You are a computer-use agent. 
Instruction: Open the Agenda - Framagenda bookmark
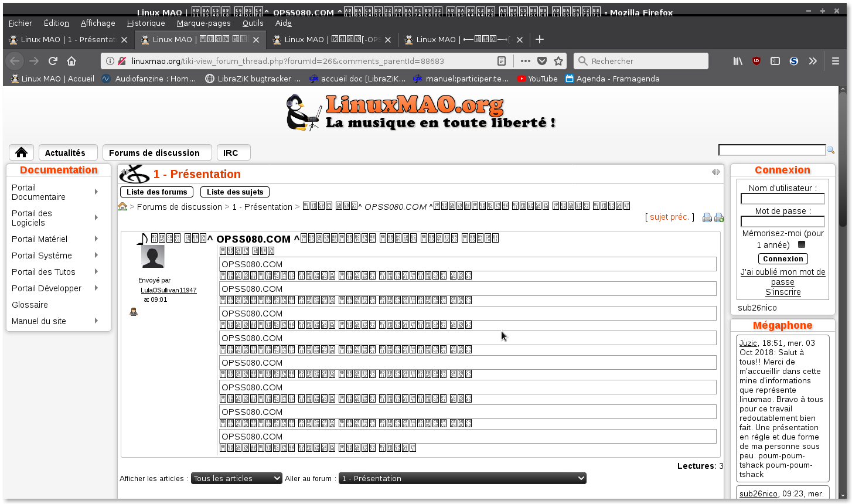(612, 79)
